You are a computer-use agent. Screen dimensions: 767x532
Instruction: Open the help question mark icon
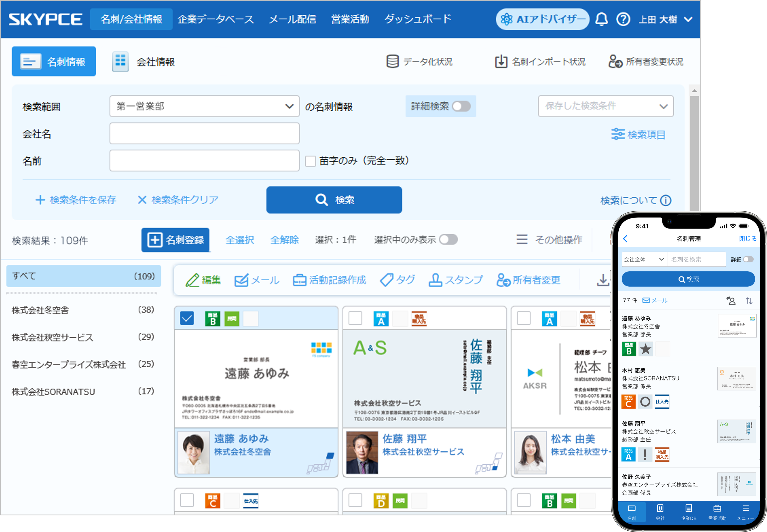click(623, 19)
